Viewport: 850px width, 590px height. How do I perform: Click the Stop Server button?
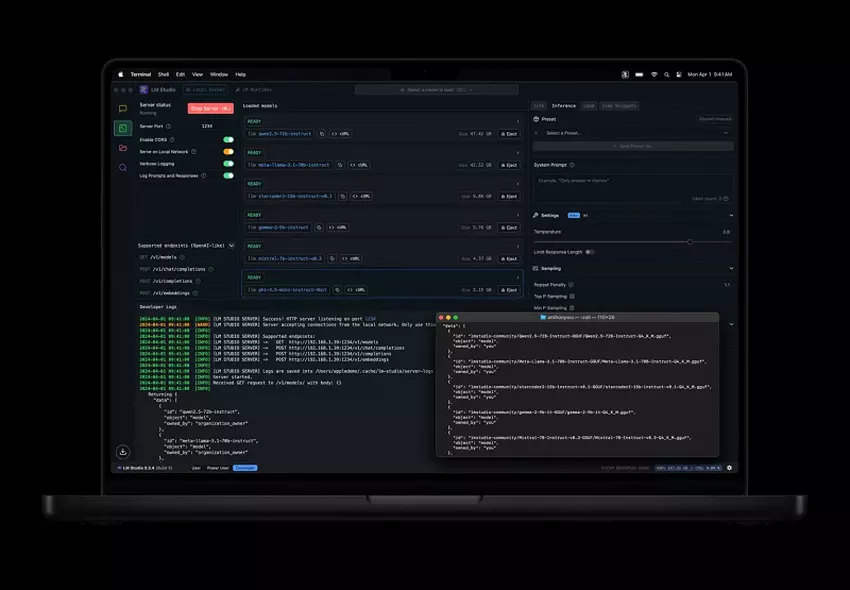tap(210, 108)
